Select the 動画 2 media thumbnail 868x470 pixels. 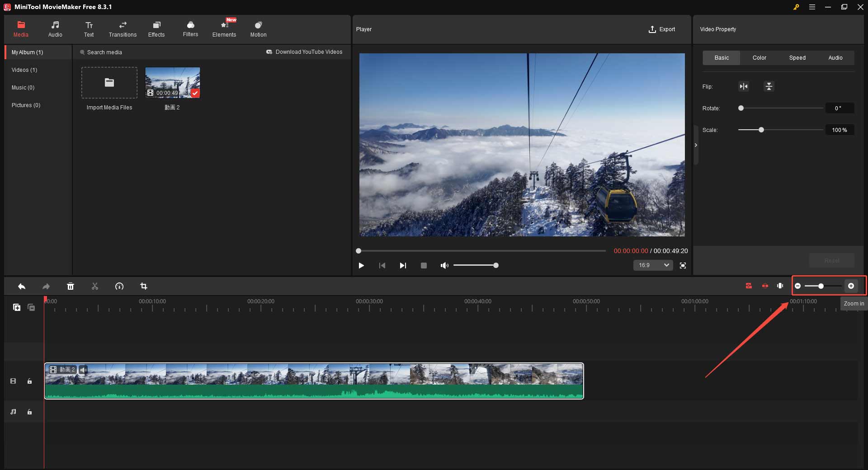[x=172, y=82]
